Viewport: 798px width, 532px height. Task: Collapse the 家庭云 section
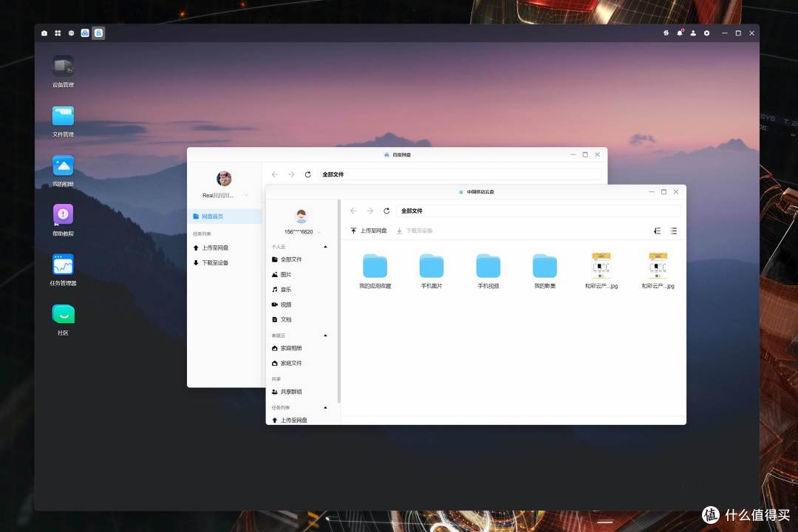pyautogui.click(x=325, y=335)
